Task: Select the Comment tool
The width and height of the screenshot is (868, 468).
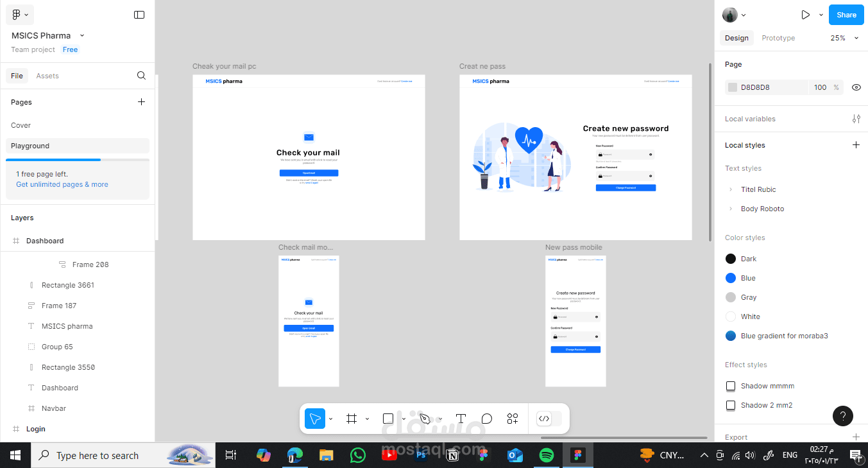Action: pyautogui.click(x=487, y=419)
